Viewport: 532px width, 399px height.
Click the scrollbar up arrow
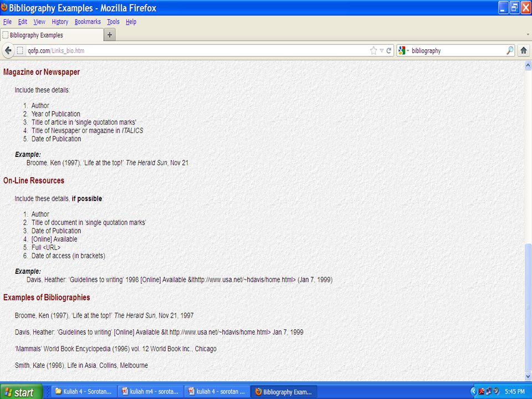coord(528,65)
